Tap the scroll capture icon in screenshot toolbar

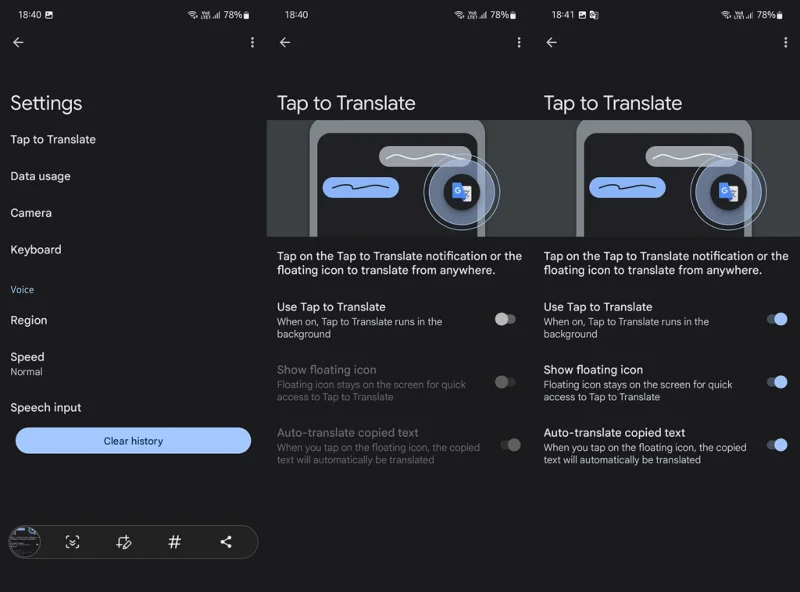click(72, 541)
